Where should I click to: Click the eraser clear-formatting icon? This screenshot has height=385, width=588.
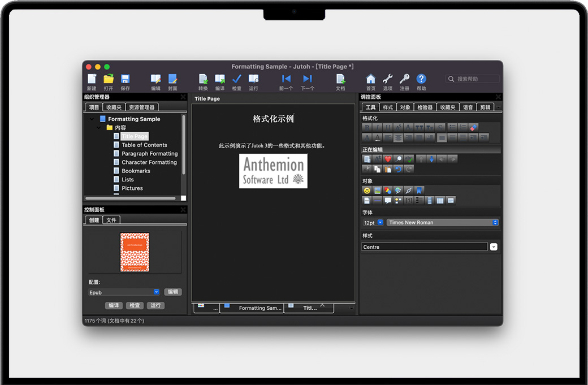(474, 128)
